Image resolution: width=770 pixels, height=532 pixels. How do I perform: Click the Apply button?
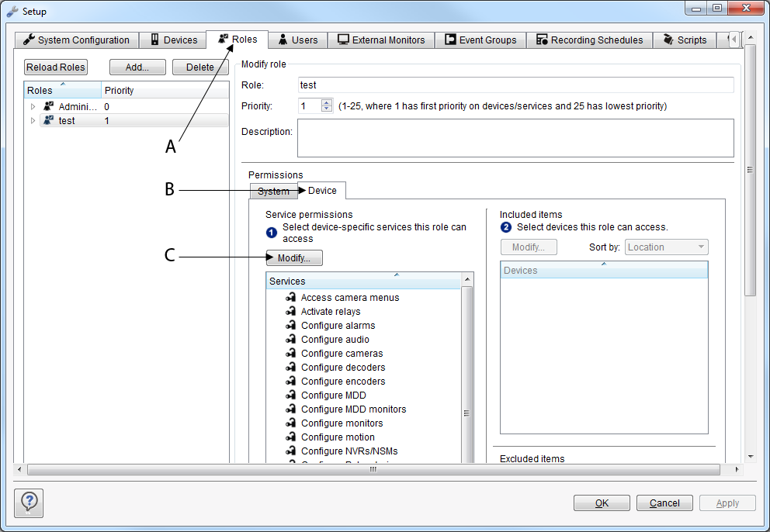pos(727,503)
